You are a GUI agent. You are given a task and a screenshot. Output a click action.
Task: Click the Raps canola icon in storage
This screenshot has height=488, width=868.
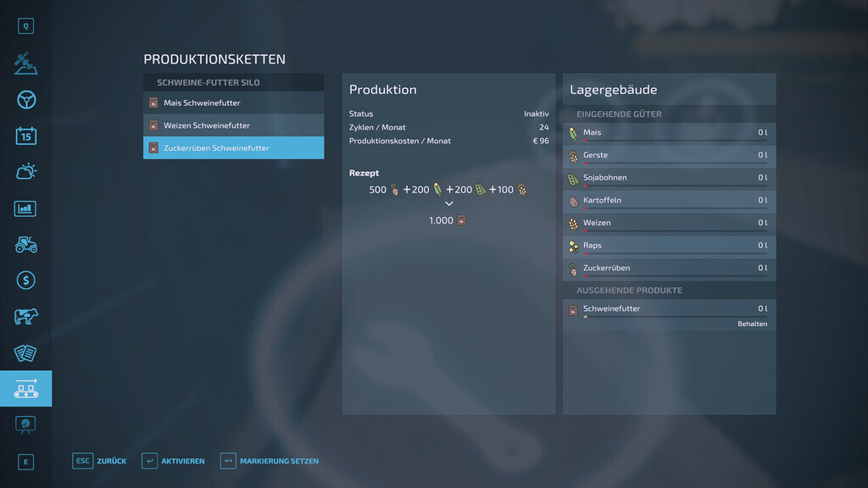pyautogui.click(x=573, y=247)
